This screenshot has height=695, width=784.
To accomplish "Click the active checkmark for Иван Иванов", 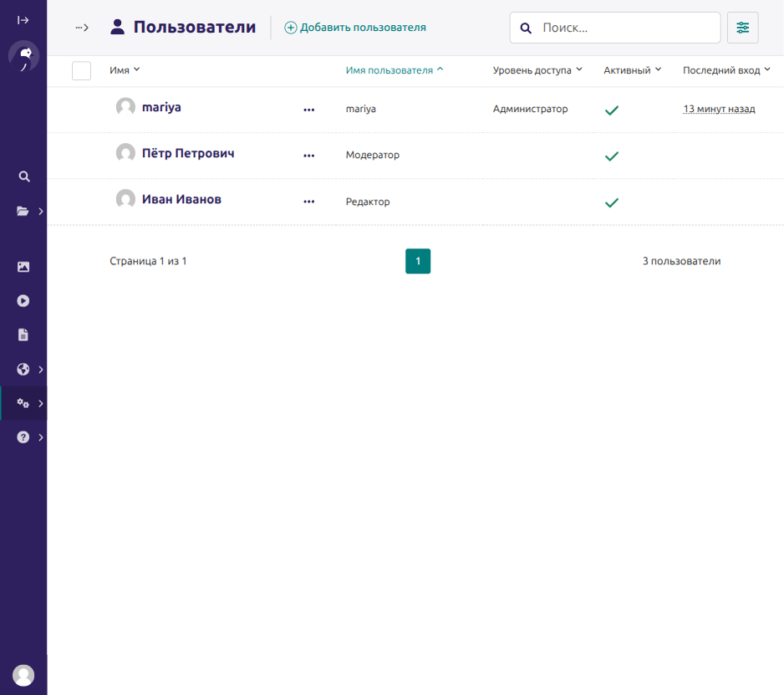I will click(612, 202).
